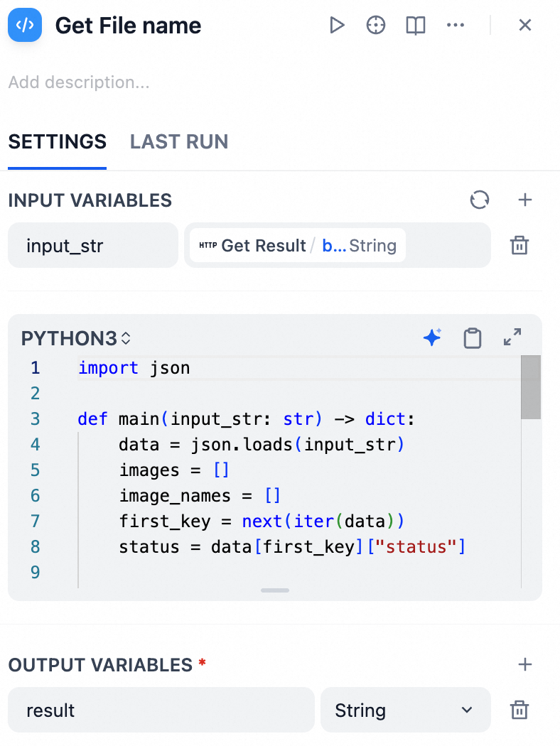The image size is (560, 746).
Task: Click the code editor resize handle
Action: (275, 590)
